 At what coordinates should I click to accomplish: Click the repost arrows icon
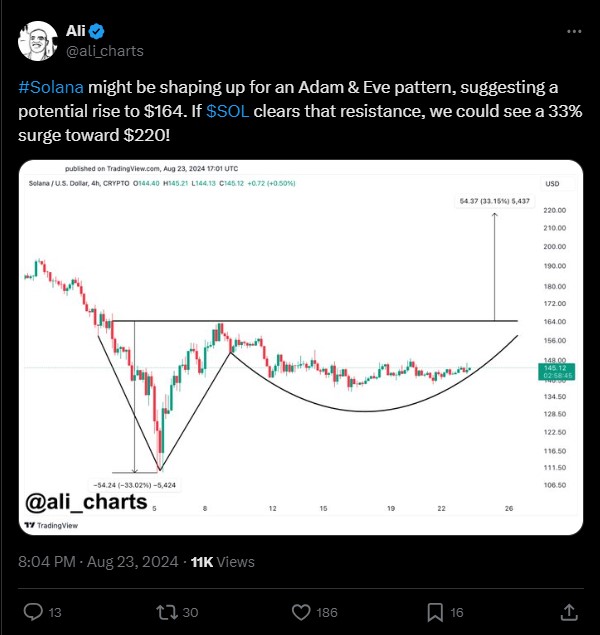167,612
